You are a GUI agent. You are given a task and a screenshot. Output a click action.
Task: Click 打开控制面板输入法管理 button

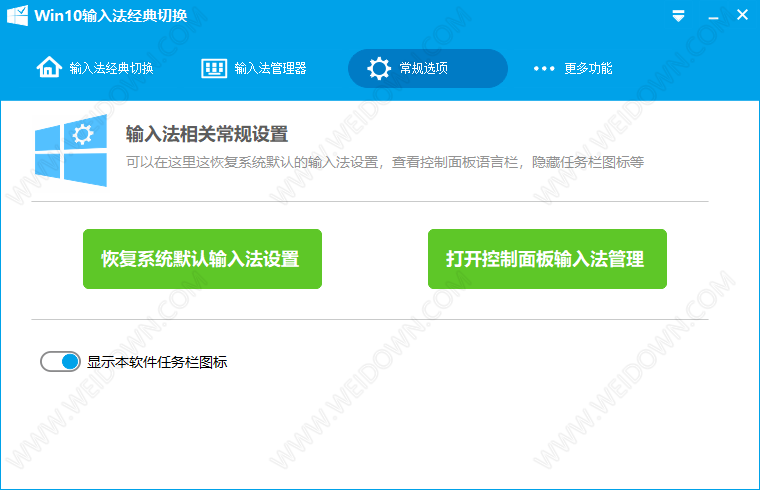547,259
